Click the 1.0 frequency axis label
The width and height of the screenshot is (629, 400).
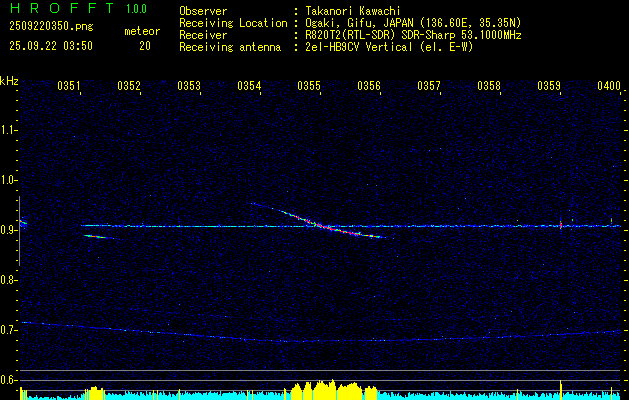pos(9,180)
